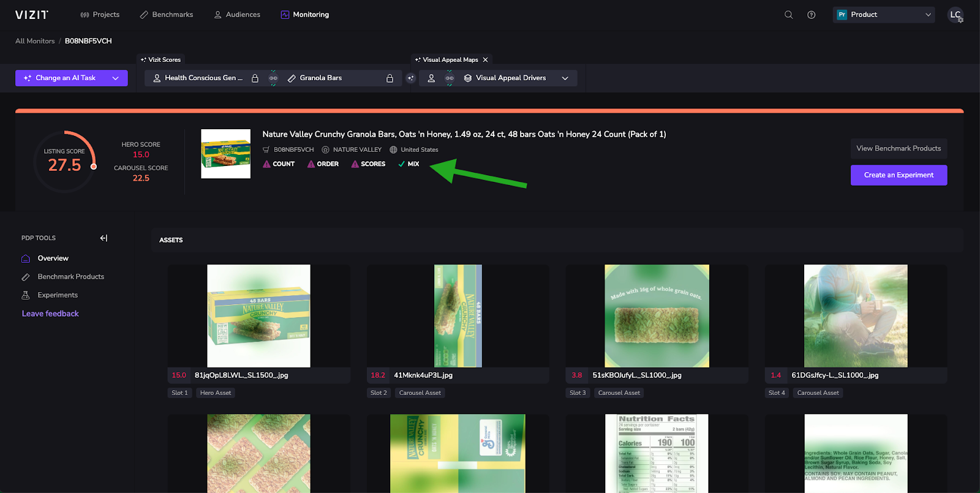Toggle the link icon in Visual Appeal Maps section
980x493 pixels.
(450, 78)
